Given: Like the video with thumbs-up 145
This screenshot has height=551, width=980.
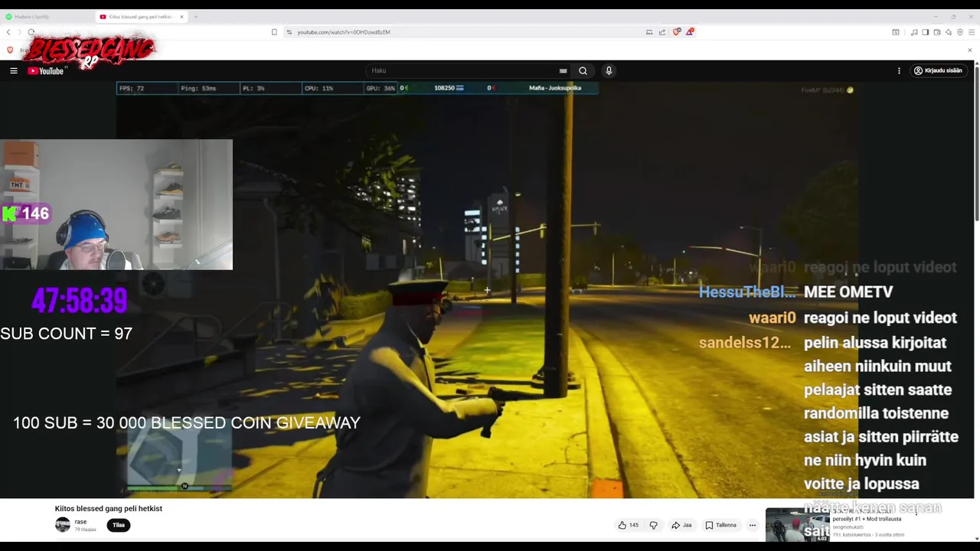Looking at the screenshot, I should (x=628, y=525).
